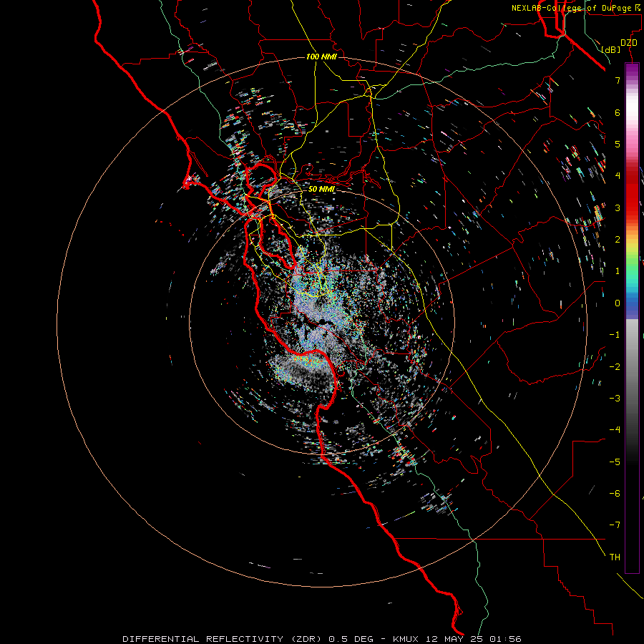Select the -3 dB scale tick label

click(615, 399)
